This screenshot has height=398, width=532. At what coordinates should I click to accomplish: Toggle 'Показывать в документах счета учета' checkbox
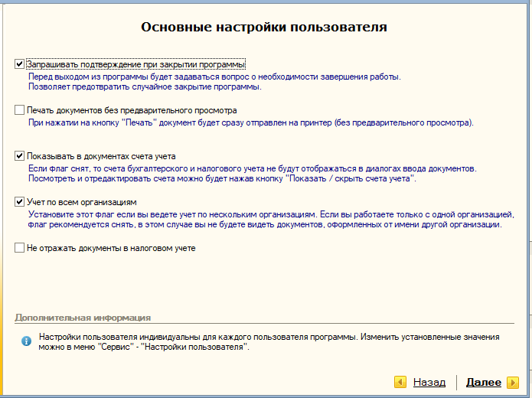(19, 155)
